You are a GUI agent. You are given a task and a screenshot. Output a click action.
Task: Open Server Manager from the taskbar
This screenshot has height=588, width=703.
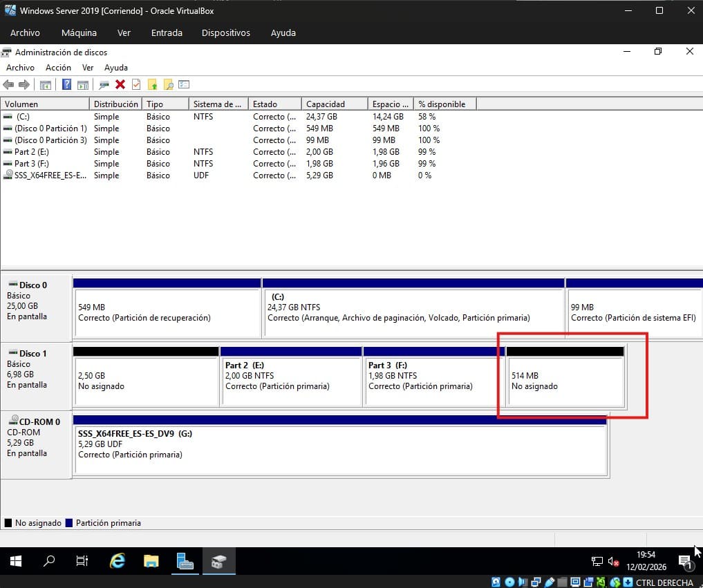[185, 560]
